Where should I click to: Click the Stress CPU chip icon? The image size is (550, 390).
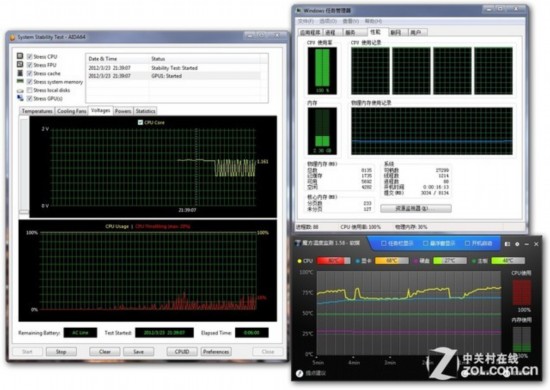pos(20,56)
